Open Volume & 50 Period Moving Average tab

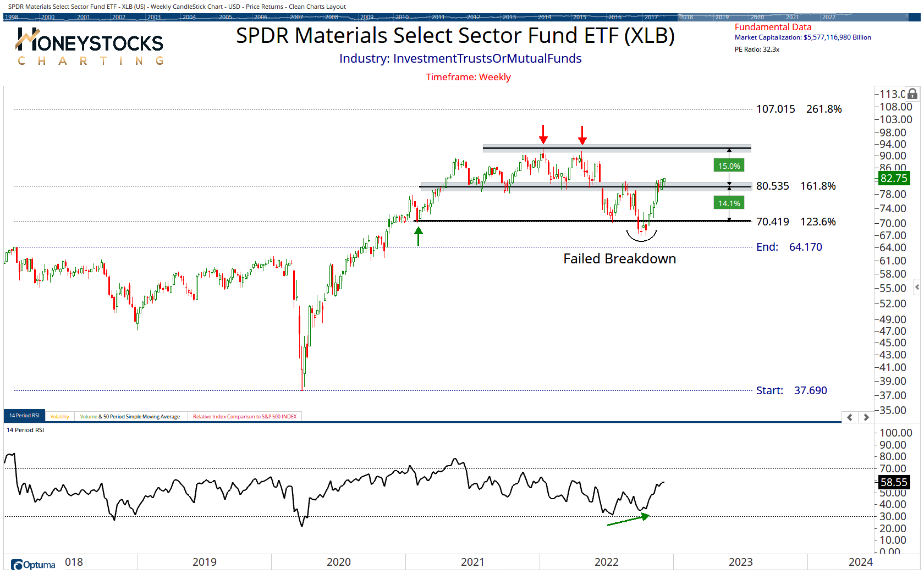click(x=130, y=417)
